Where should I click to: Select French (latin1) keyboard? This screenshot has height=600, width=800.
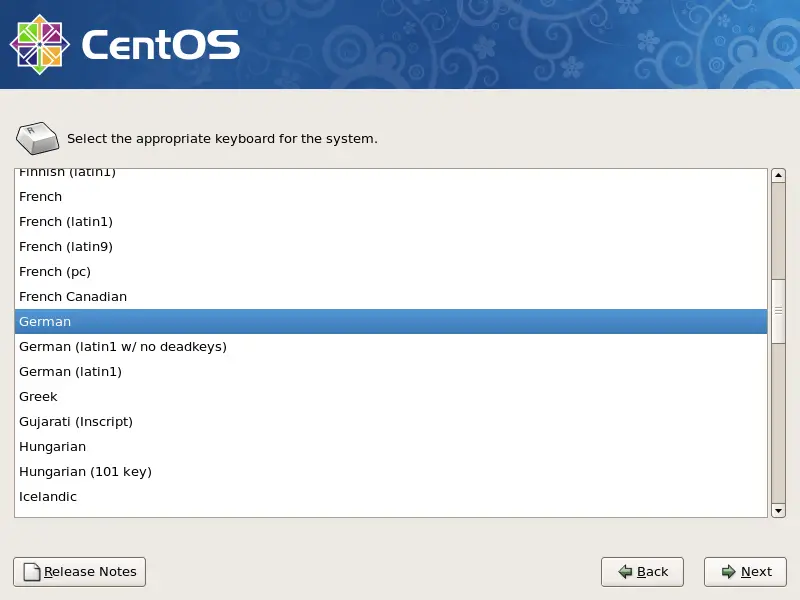click(391, 221)
